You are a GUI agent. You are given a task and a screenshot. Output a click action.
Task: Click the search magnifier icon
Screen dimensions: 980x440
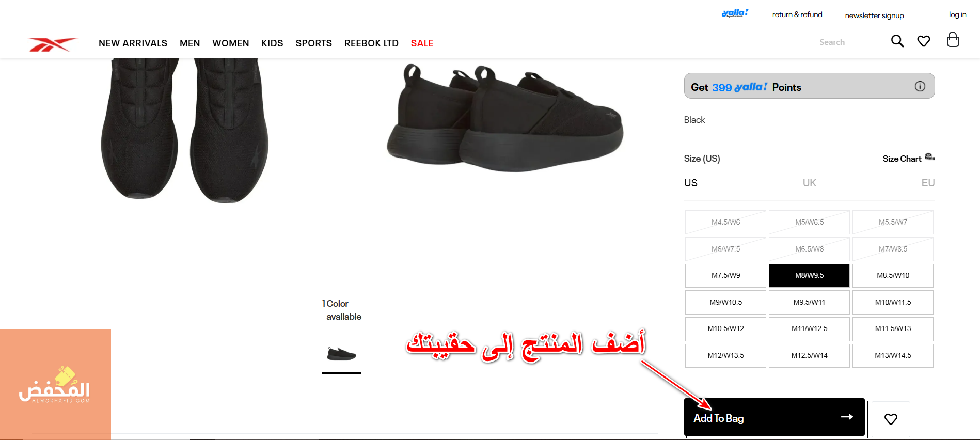click(897, 41)
